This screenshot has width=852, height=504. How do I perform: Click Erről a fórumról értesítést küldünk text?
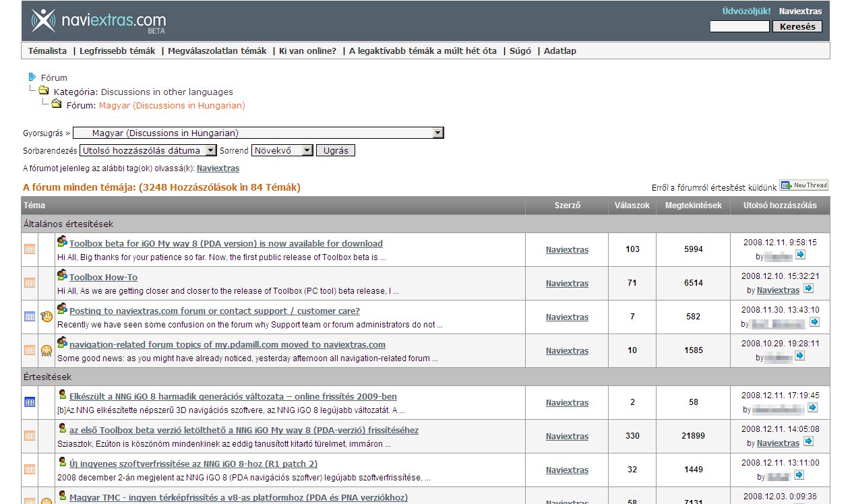(714, 187)
